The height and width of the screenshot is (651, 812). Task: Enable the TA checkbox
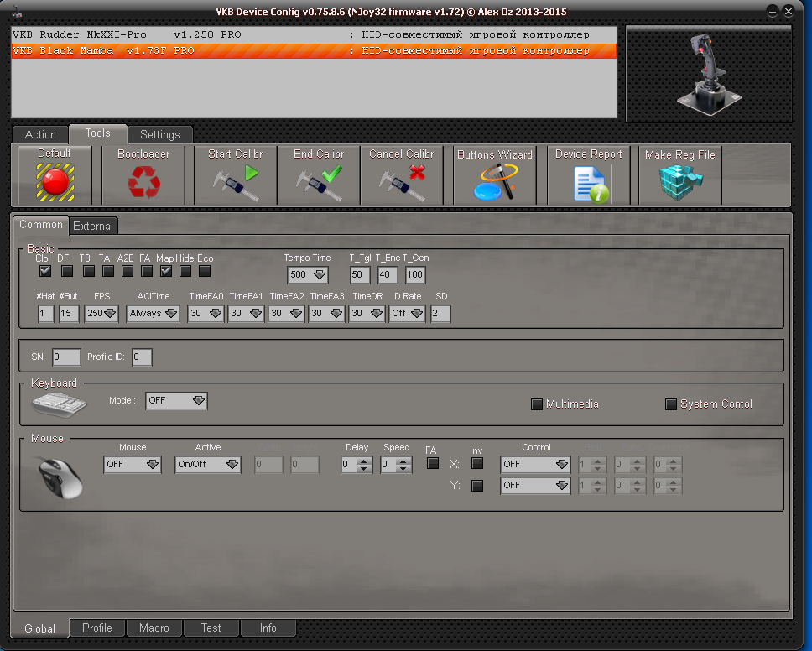coord(108,271)
